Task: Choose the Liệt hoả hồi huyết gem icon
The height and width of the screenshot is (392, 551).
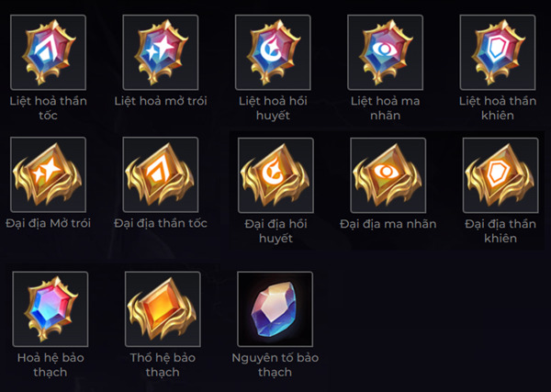Action: click(x=275, y=51)
